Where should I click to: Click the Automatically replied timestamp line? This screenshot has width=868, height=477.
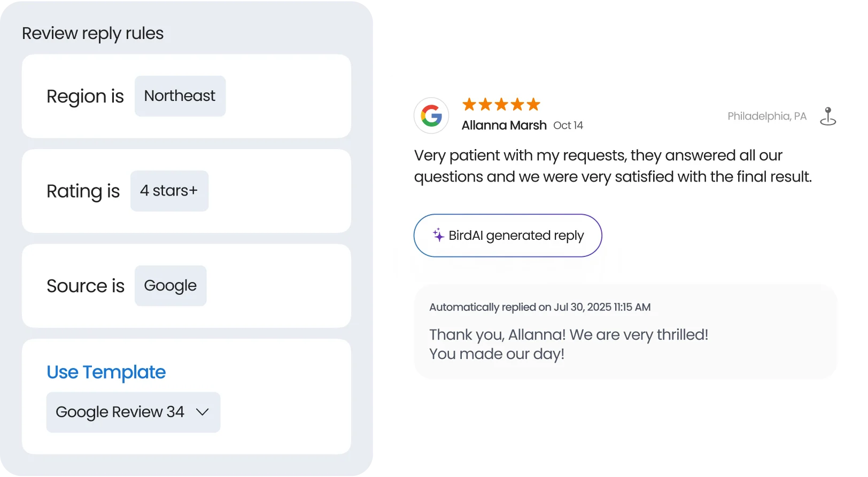click(540, 307)
